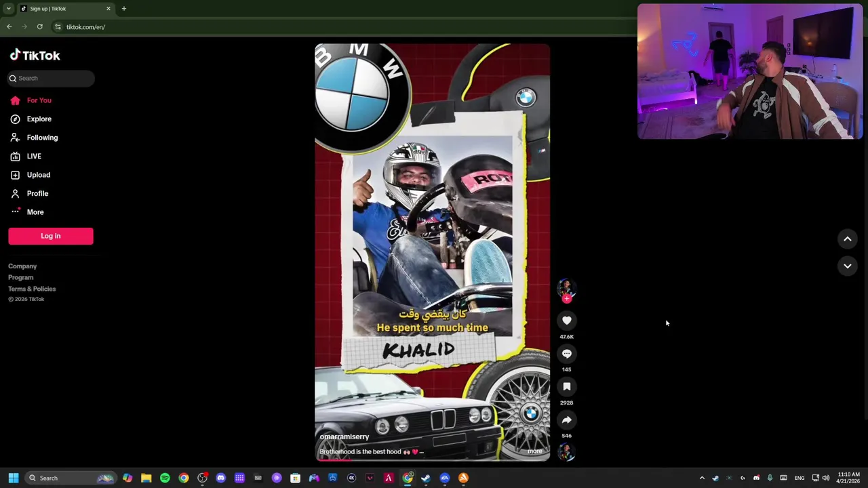Share the video with arrow icon
Screen dimensions: 868x488
point(567,420)
